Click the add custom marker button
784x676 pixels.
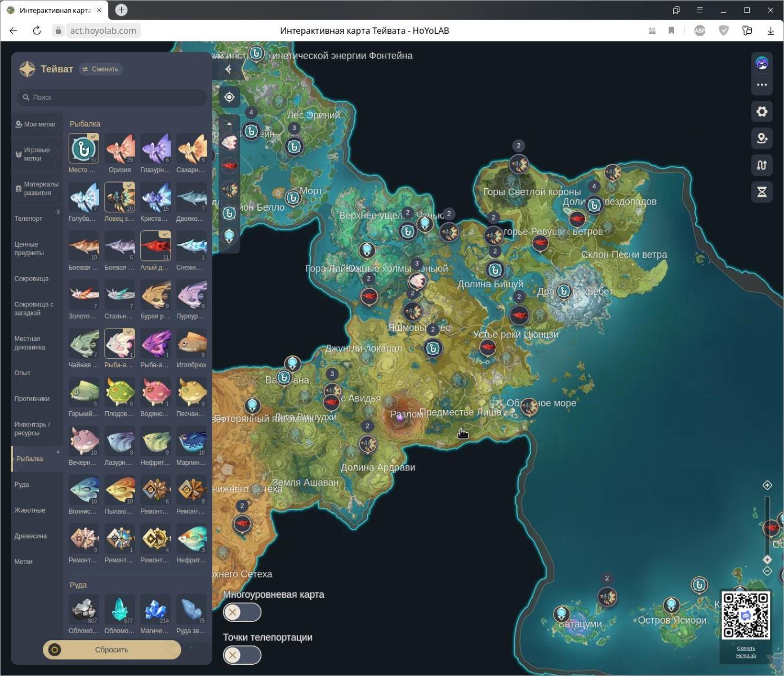coord(762,139)
